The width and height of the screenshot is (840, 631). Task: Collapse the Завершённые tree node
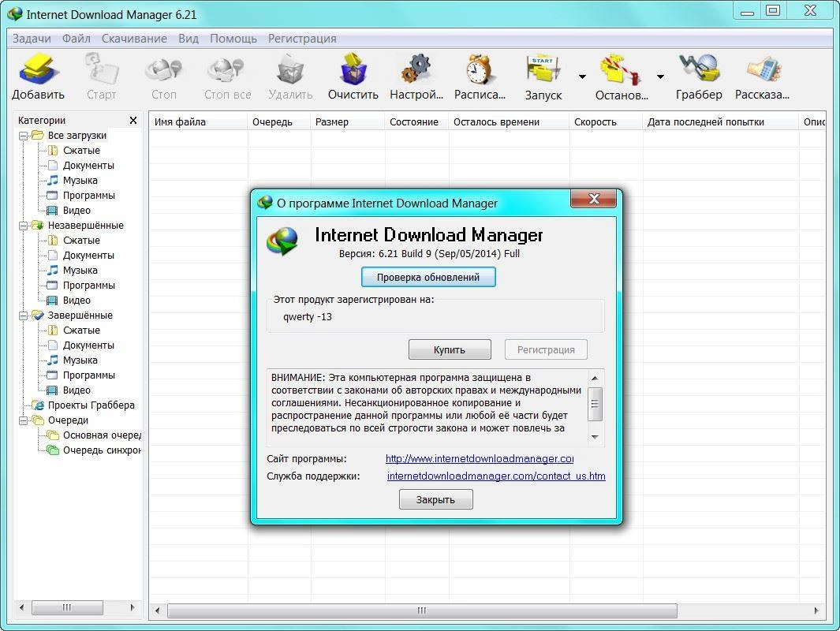click(x=23, y=315)
